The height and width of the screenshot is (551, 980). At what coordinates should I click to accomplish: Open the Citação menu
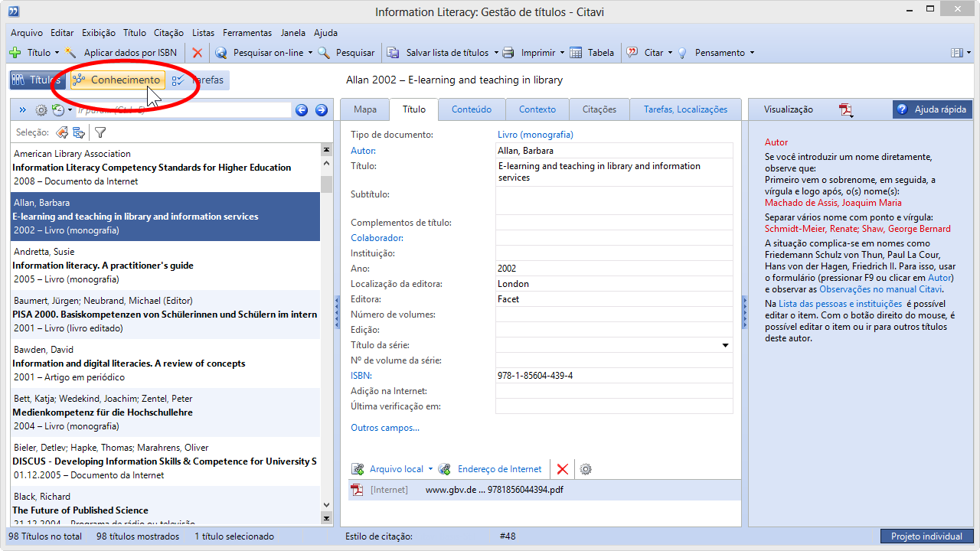pyautogui.click(x=168, y=33)
